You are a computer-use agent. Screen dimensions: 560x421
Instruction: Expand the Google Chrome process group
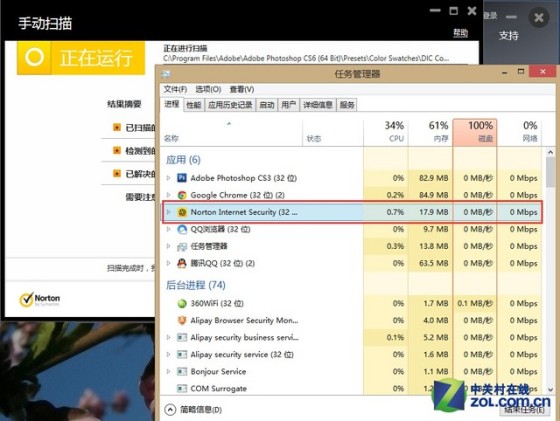pyautogui.click(x=169, y=195)
